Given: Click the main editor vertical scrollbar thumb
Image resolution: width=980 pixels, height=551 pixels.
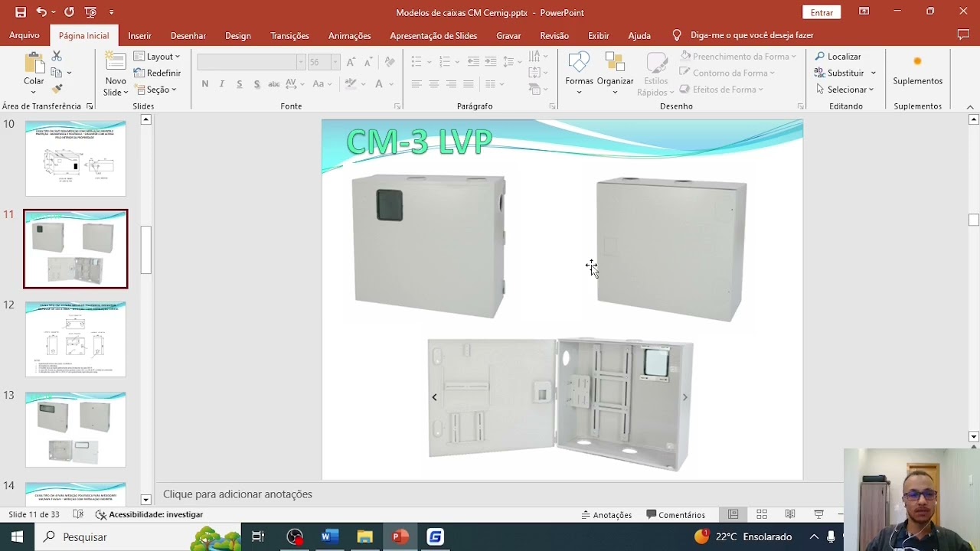Looking at the screenshot, I should pyautogui.click(x=974, y=220).
